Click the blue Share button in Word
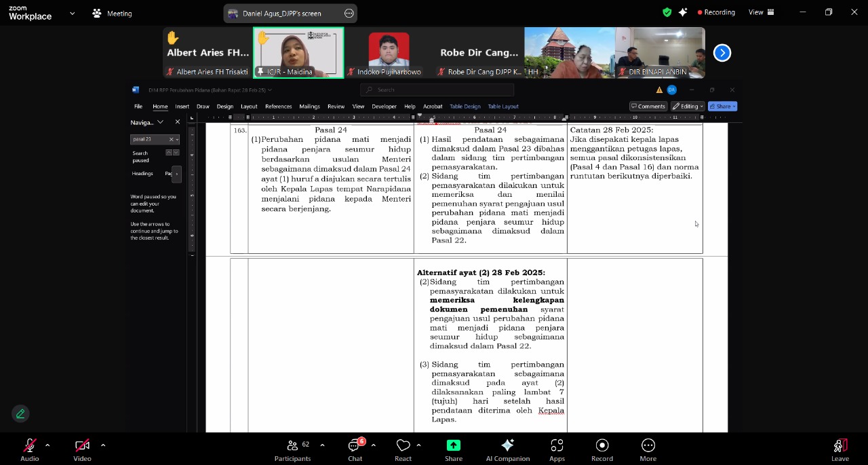 click(x=722, y=107)
